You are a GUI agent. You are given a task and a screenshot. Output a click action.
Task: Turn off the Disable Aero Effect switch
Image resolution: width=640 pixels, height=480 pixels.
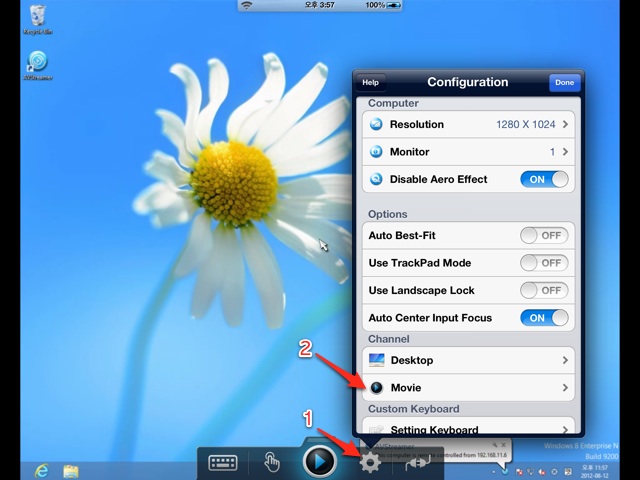544,179
